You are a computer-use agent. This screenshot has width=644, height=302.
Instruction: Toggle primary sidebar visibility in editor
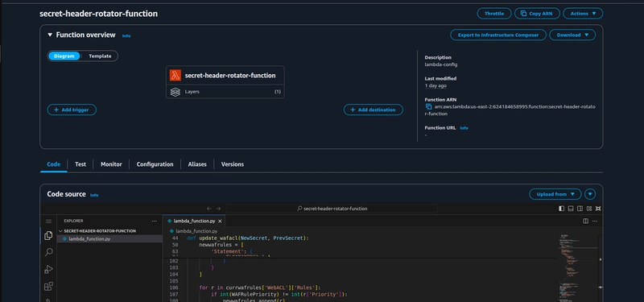(x=561, y=209)
